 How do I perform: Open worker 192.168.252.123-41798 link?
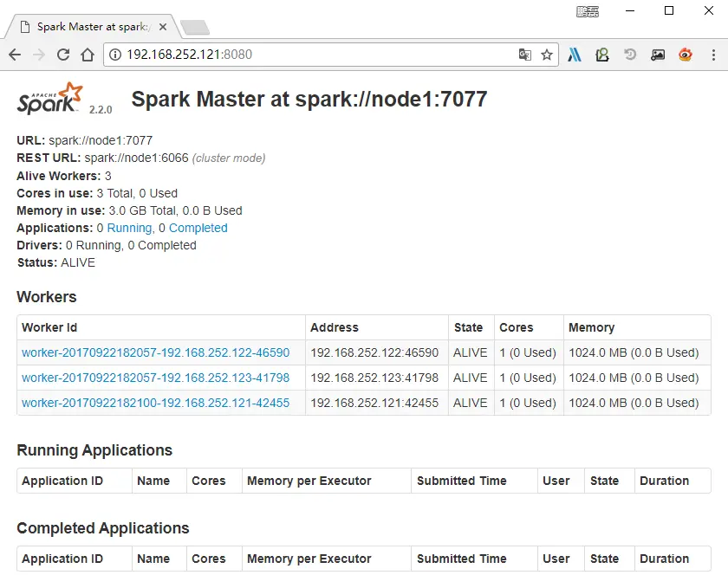click(x=155, y=378)
